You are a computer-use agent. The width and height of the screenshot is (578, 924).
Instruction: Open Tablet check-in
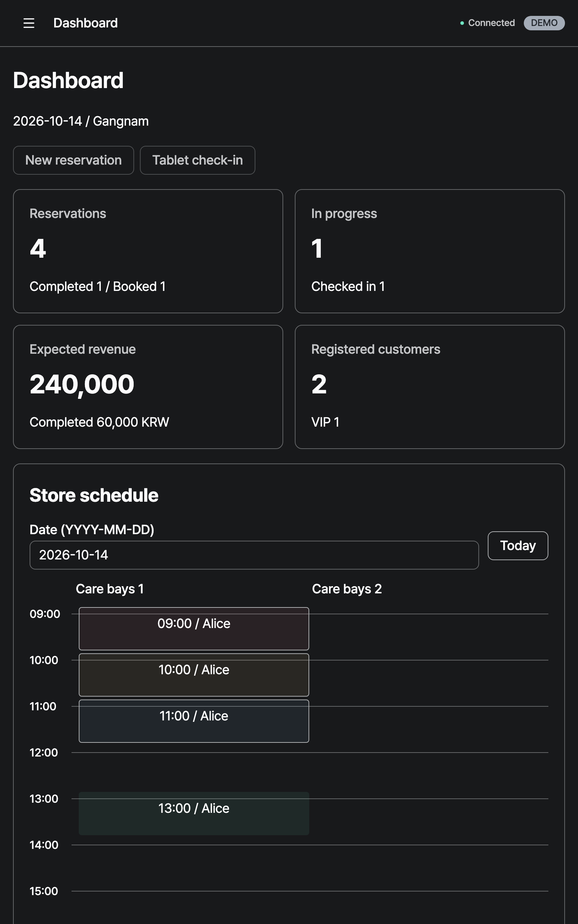197,160
